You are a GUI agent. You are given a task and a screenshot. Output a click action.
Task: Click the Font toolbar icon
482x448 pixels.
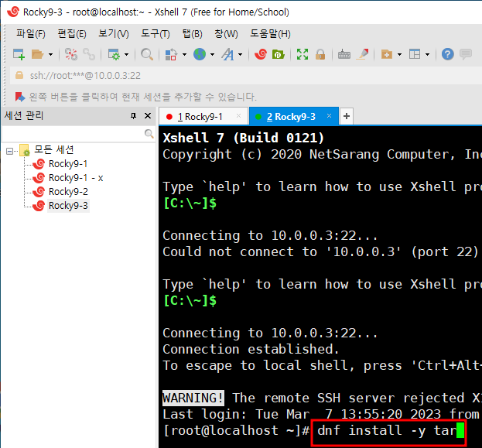click(x=227, y=54)
